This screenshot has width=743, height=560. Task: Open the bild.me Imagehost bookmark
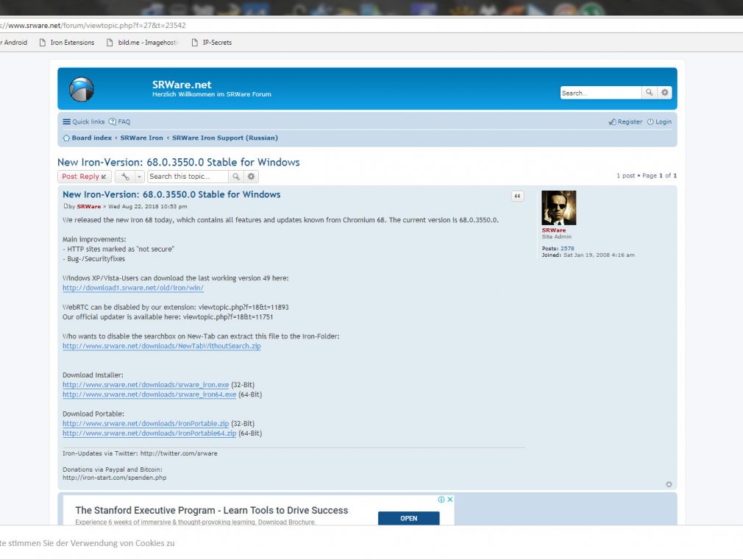coord(143,42)
